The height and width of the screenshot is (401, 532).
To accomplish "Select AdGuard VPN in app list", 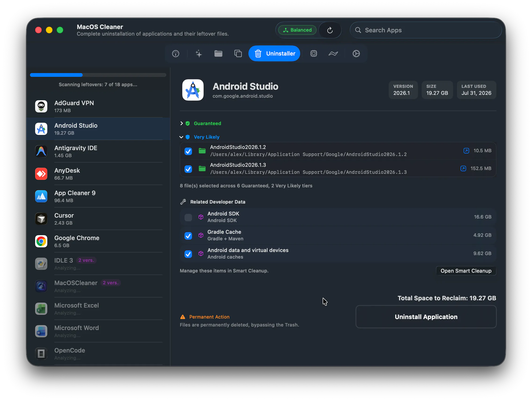I will [x=98, y=106].
